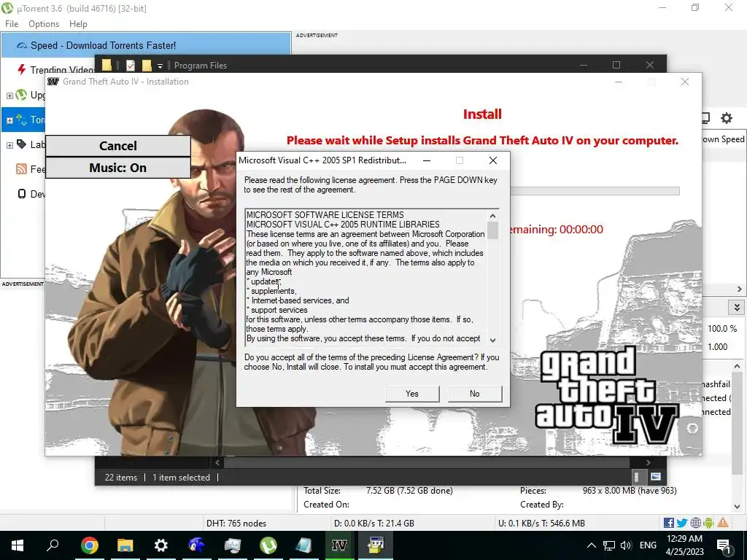Open the network icon in system tray
Viewport: 747px width, 560px height.
click(x=609, y=545)
